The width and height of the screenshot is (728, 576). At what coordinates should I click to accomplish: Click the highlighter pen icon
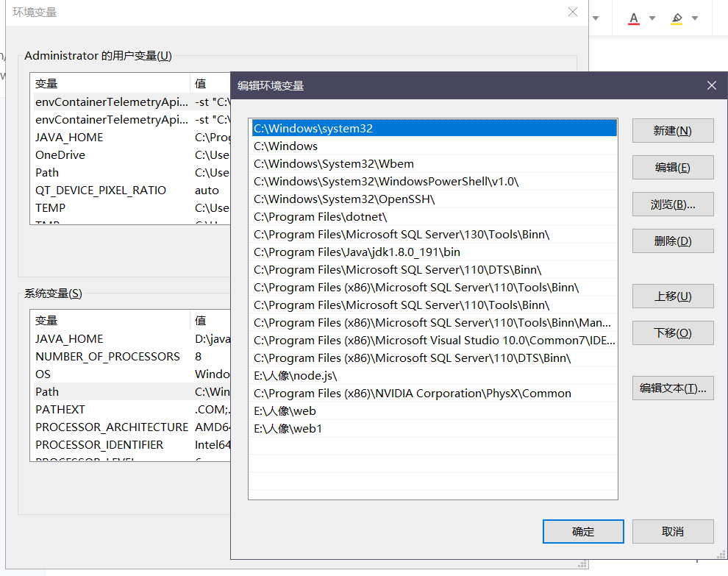(677, 18)
